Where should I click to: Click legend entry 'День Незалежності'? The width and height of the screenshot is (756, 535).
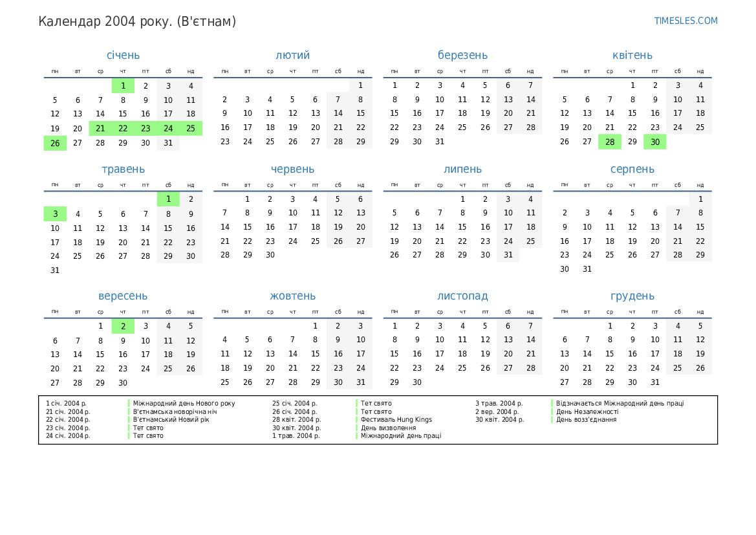(x=587, y=411)
